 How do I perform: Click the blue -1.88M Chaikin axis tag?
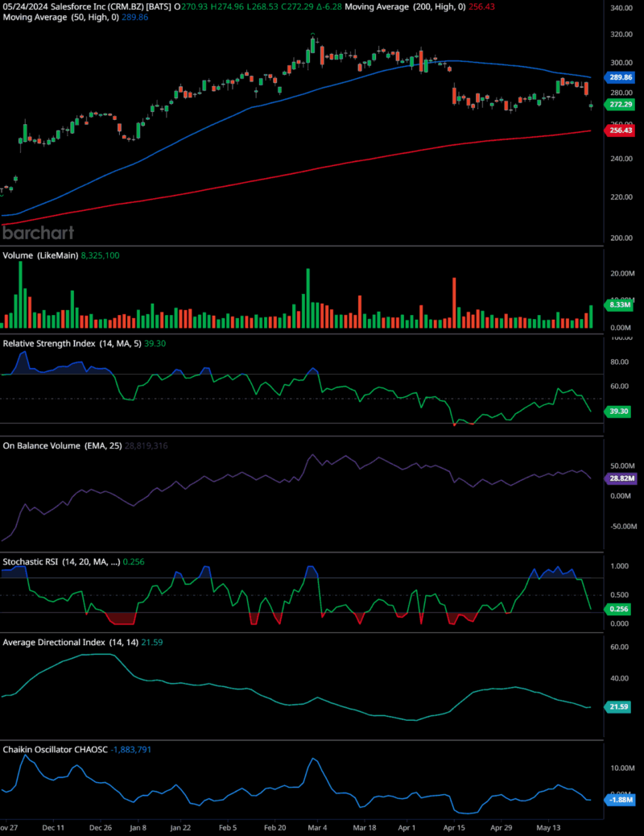620,800
